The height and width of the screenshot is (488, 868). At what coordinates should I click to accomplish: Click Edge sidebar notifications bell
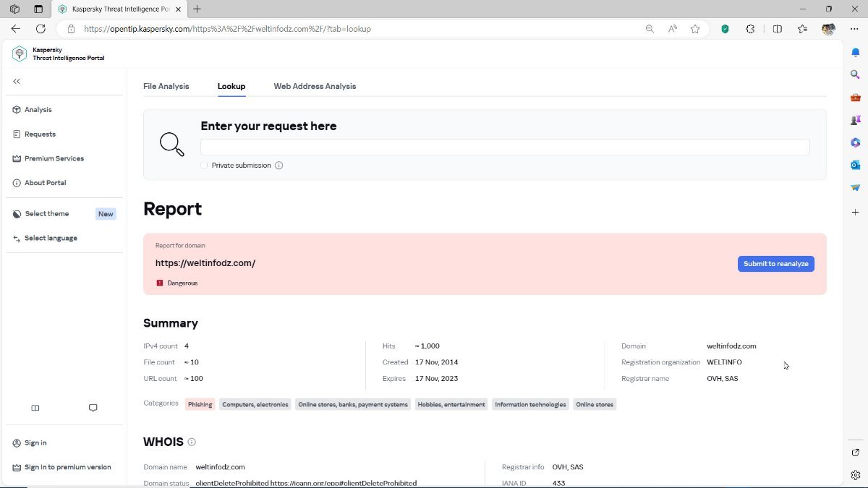pos(855,52)
